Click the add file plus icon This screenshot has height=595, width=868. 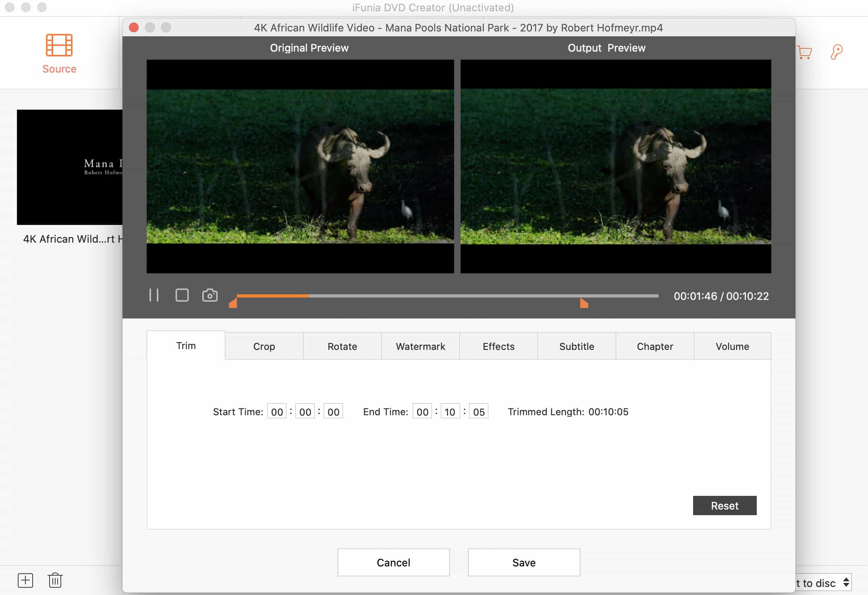point(25,580)
